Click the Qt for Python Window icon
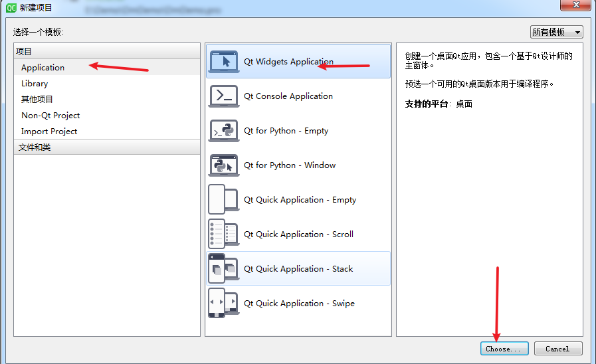Image resolution: width=596 pixels, height=364 pixels. 224,165
